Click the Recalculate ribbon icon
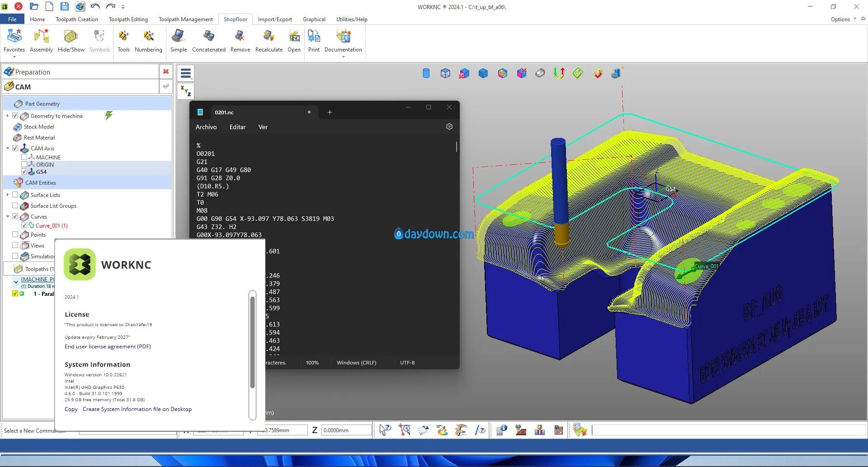 (x=269, y=41)
